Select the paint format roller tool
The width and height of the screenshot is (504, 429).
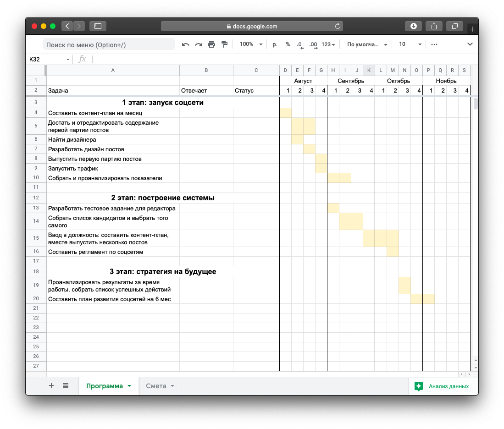(x=224, y=44)
